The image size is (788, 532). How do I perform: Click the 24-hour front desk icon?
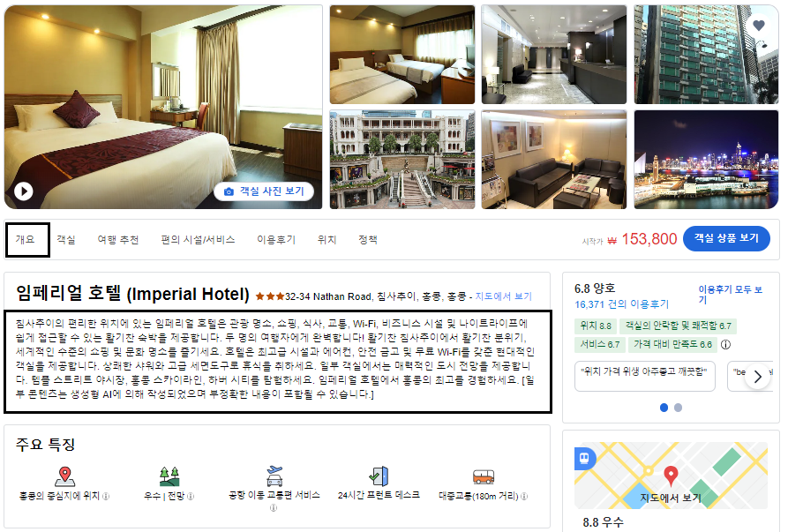(x=379, y=476)
